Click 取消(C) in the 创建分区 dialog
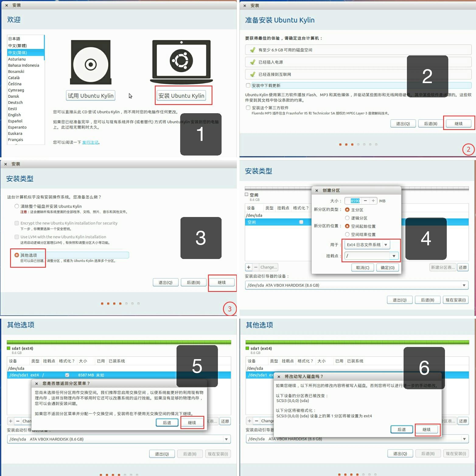Image resolution: width=476 pixels, height=476 pixels. [x=363, y=268]
